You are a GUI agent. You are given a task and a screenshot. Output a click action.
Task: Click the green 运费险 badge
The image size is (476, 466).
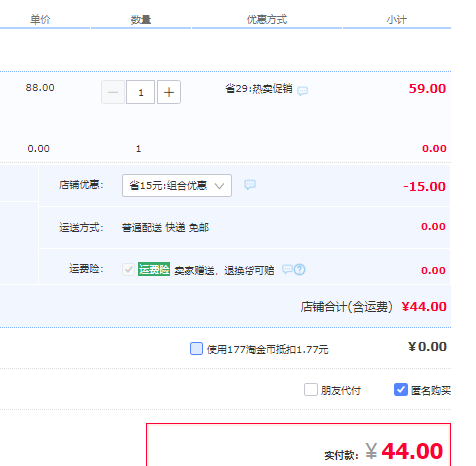pos(154,269)
